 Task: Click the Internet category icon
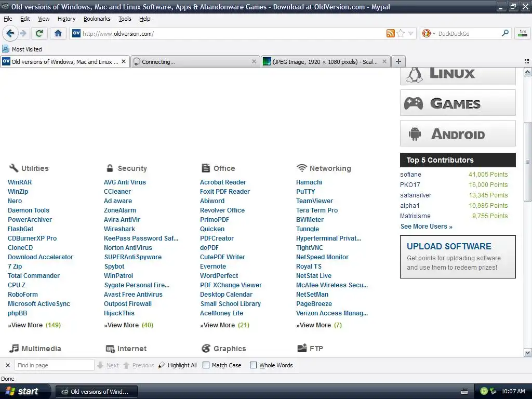110,349
